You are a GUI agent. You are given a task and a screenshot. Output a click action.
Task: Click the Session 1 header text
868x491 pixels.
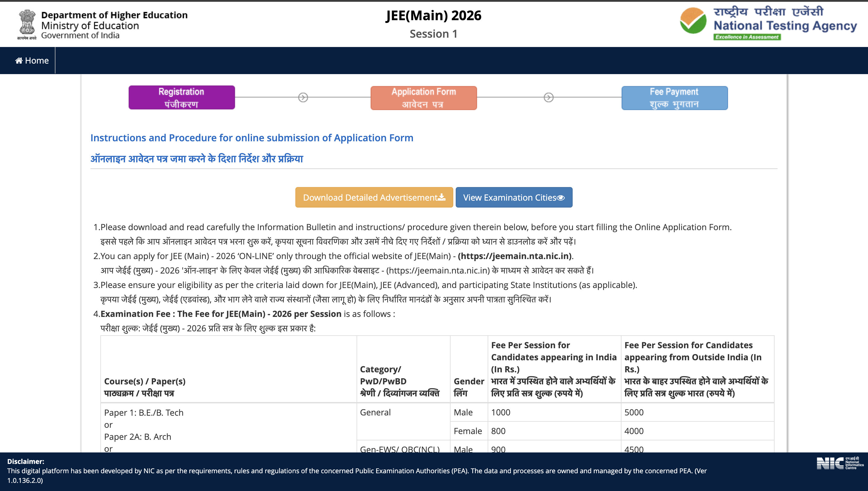(x=433, y=33)
